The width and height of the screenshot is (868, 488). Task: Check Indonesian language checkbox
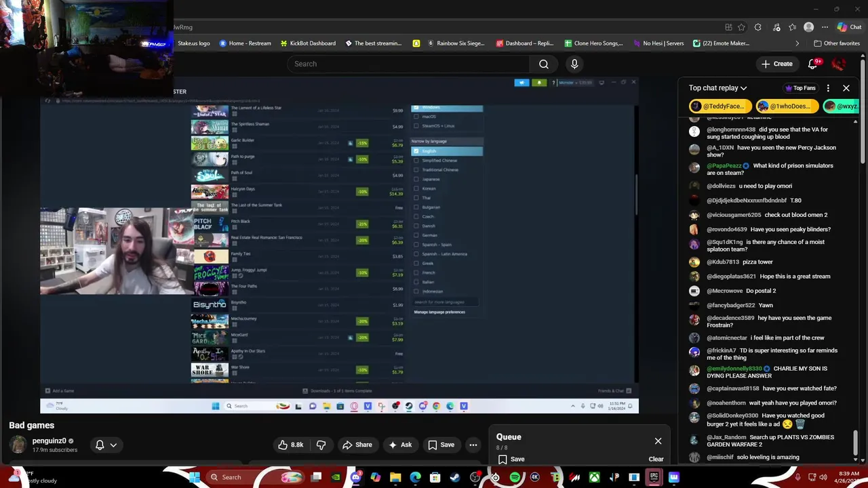416,291
